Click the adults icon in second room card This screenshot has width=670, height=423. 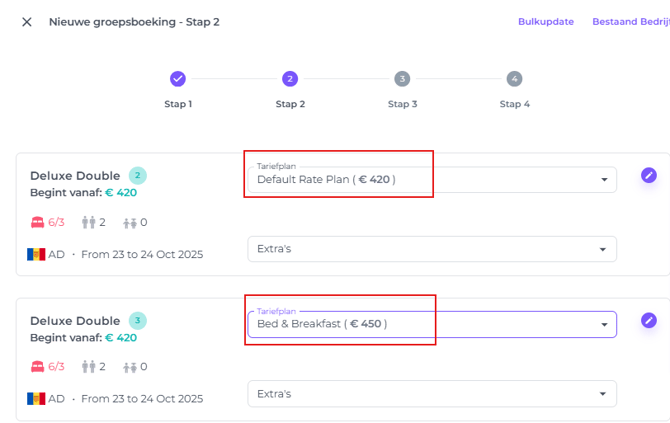[89, 367]
